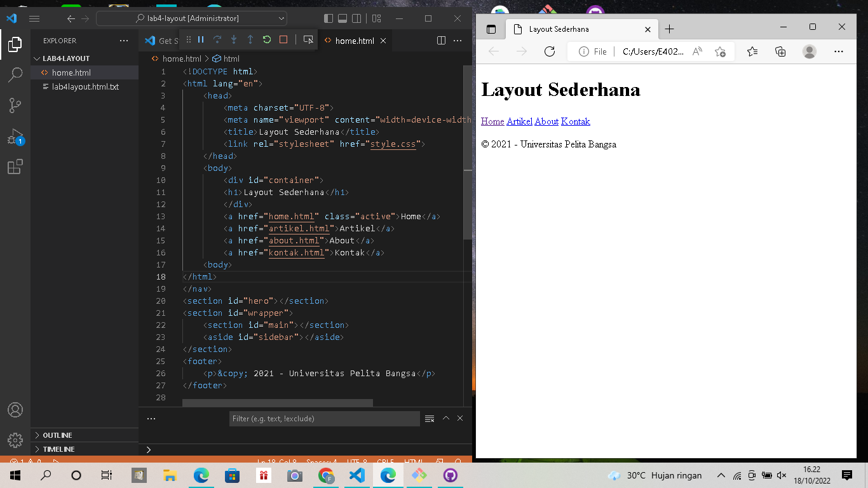
Task: Toggle the Secondary Side Bar
Action: (356, 18)
